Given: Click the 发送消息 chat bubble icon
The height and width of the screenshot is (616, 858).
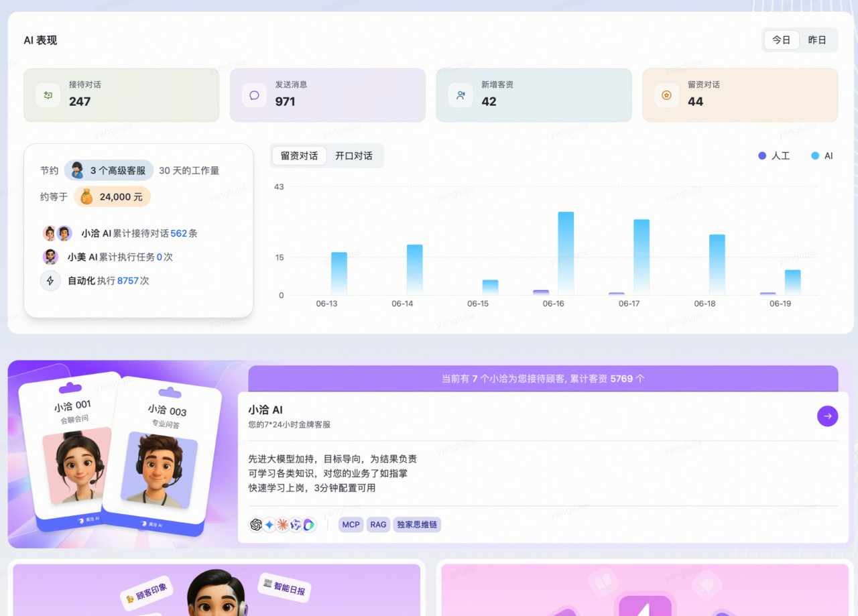Looking at the screenshot, I should click(x=254, y=95).
